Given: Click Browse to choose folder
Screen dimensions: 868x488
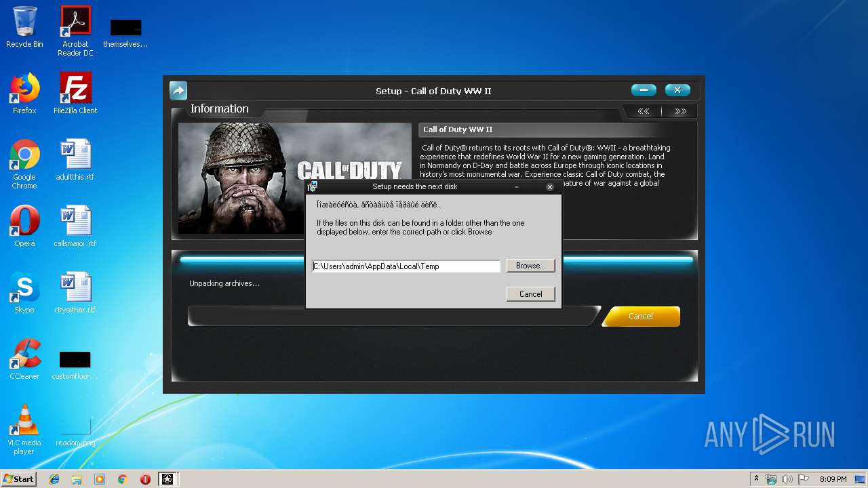Looking at the screenshot, I should [x=530, y=266].
